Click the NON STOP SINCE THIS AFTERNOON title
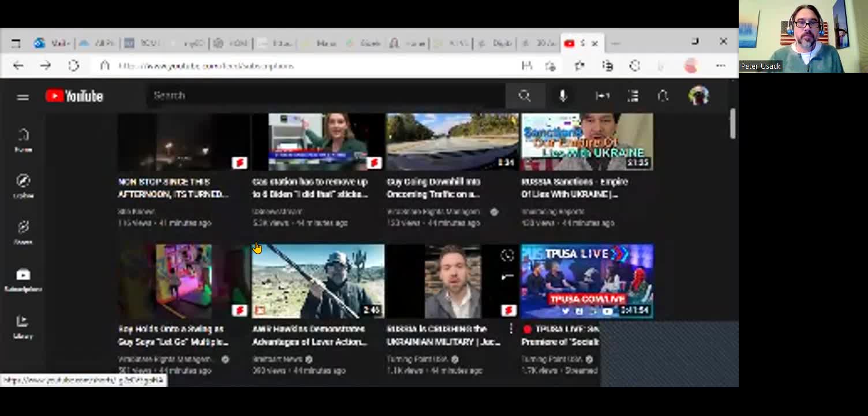868x416 pixels. pos(173,188)
